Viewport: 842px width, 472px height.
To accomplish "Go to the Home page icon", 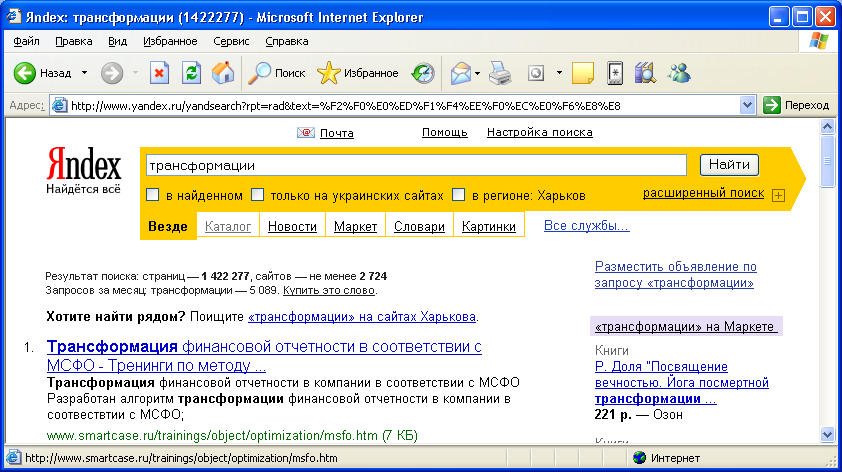I will (x=223, y=73).
